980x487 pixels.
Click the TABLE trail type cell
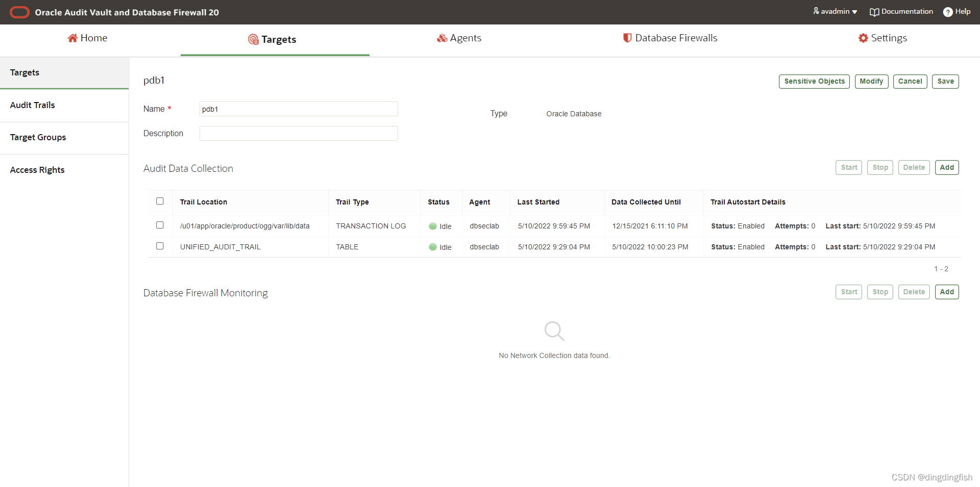pos(347,247)
